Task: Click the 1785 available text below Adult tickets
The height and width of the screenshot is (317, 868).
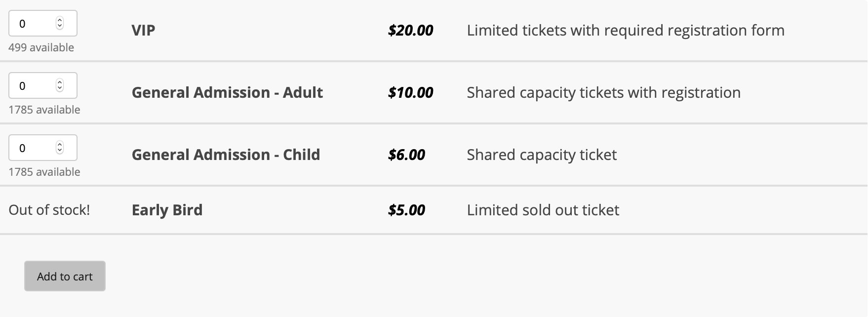Action: pyautogui.click(x=44, y=110)
